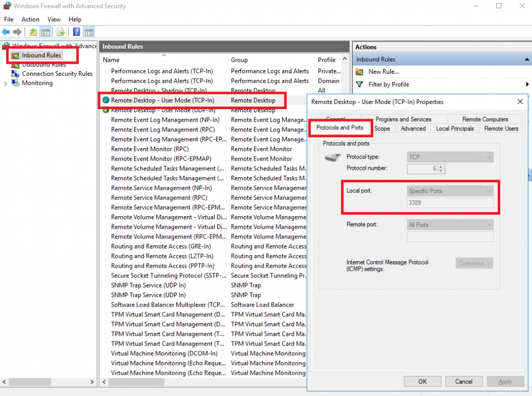Switch to the Advanced tab
The width and height of the screenshot is (532, 396).
(413, 128)
